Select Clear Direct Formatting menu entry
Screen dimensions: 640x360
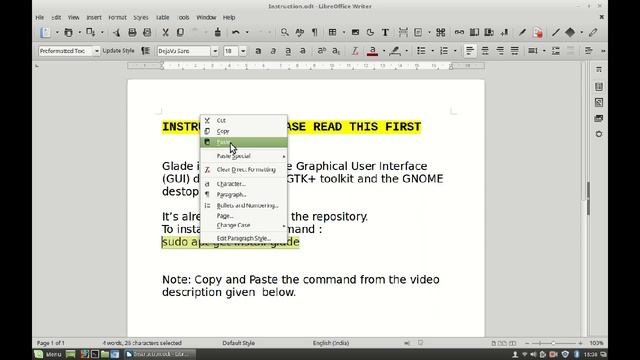pos(244,169)
